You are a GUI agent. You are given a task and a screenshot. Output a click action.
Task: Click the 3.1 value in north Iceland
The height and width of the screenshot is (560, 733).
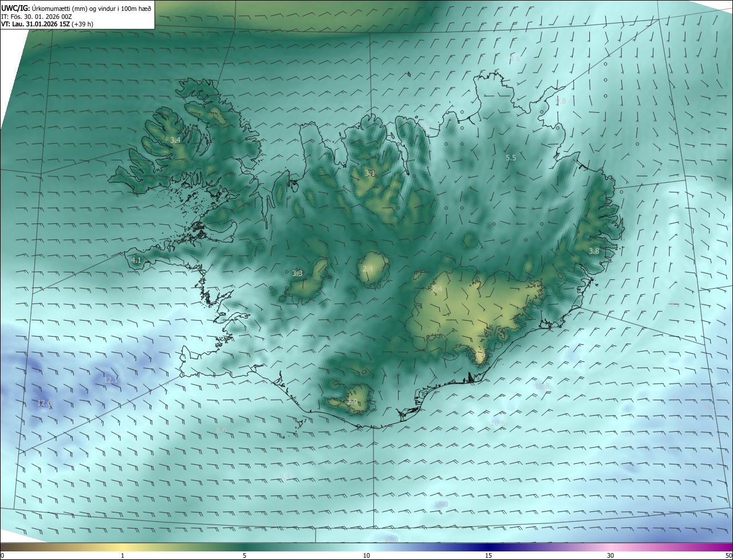(x=371, y=173)
